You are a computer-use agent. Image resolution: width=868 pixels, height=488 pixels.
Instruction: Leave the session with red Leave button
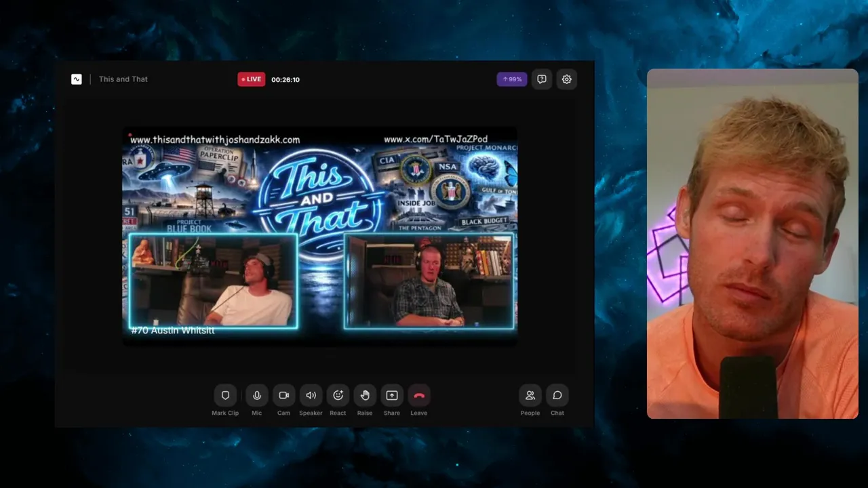(419, 395)
